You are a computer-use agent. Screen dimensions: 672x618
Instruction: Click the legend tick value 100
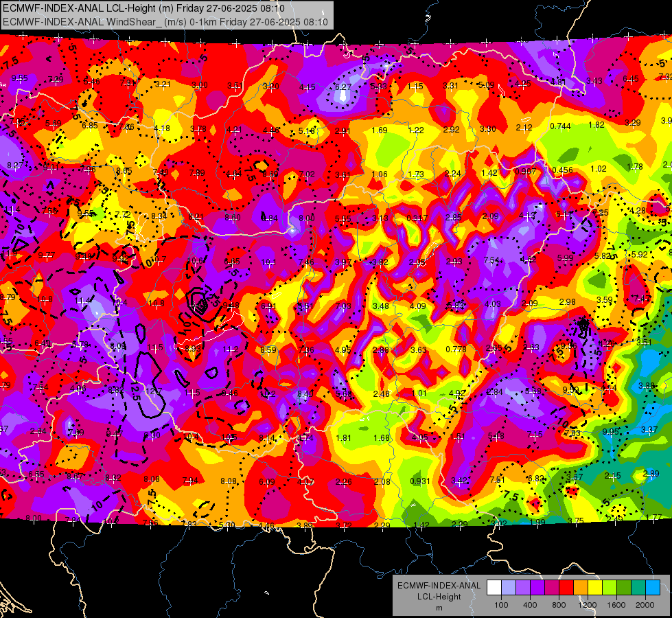502,605
